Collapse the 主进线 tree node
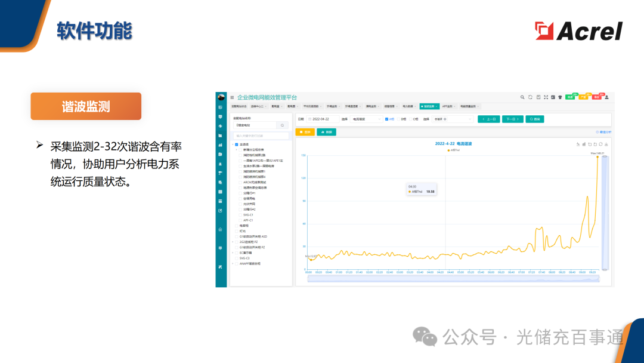Viewport: 644px width, 363px height. (233, 144)
